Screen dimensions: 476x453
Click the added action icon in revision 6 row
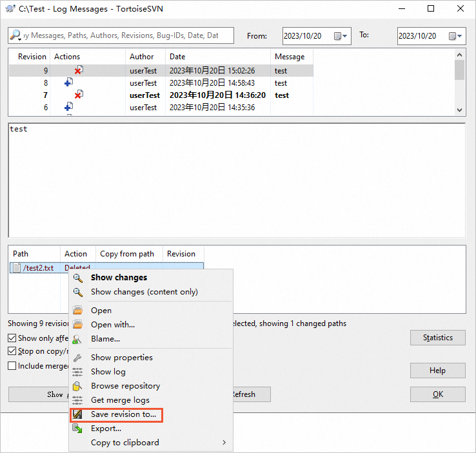tap(68, 106)
